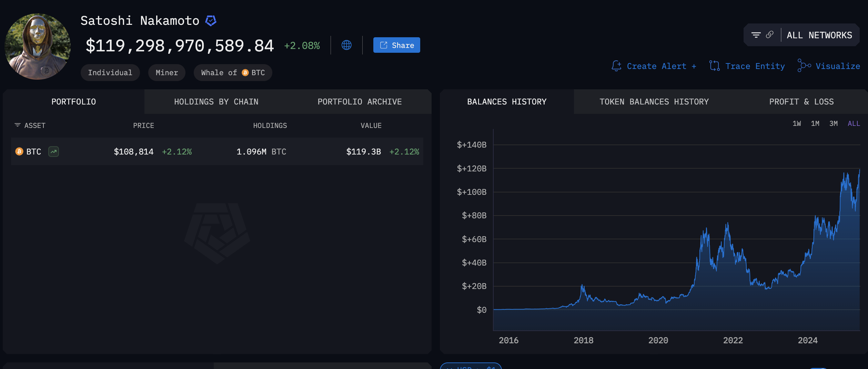Click the chain link icon in networks selector
This screenshot has height=369, width=868.
[770, 35]
